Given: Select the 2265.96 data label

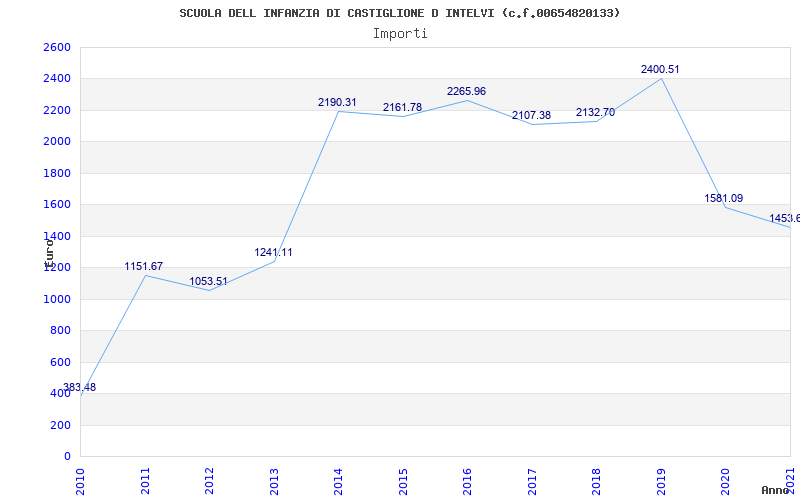Looking at the screenshot, I should [466, 92].
